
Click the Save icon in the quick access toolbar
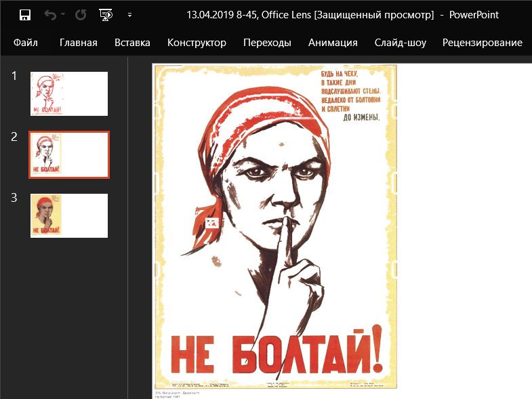pyautogui.click(x=25, y=15)
